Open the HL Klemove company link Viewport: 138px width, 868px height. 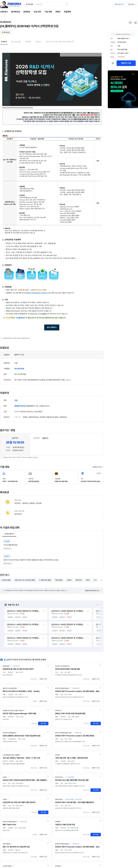coord(5,22)
